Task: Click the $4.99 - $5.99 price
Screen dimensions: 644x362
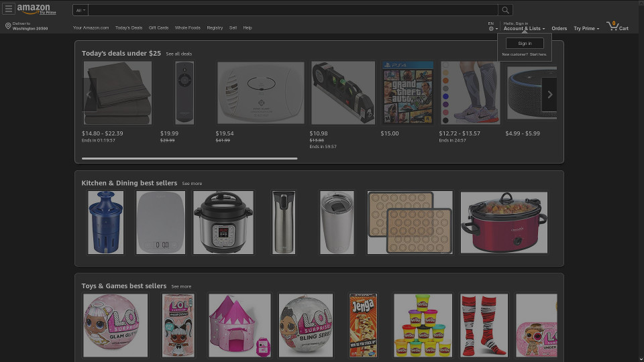Action: point(523,133)
